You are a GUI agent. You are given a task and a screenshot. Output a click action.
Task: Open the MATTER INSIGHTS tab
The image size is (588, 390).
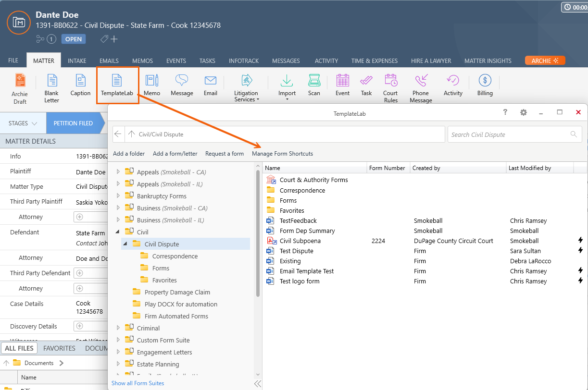click(x=488, y=61)
